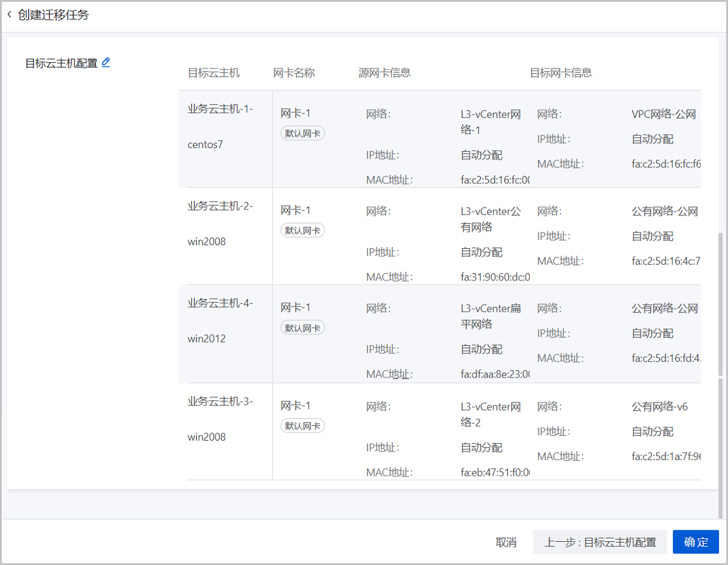Select the 业务云主机-2- win2008 row name

coord(220,223)
